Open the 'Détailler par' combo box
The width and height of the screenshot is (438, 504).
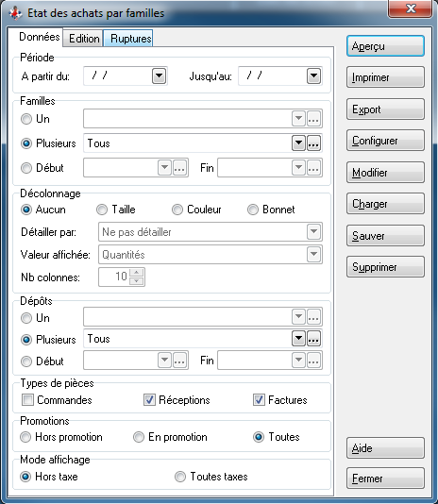point(211,232)
